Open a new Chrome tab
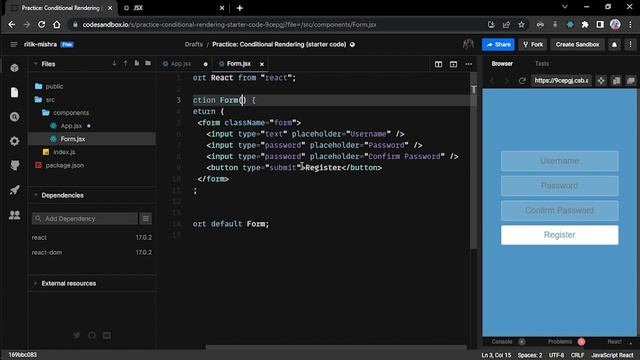 click(240, 8)
